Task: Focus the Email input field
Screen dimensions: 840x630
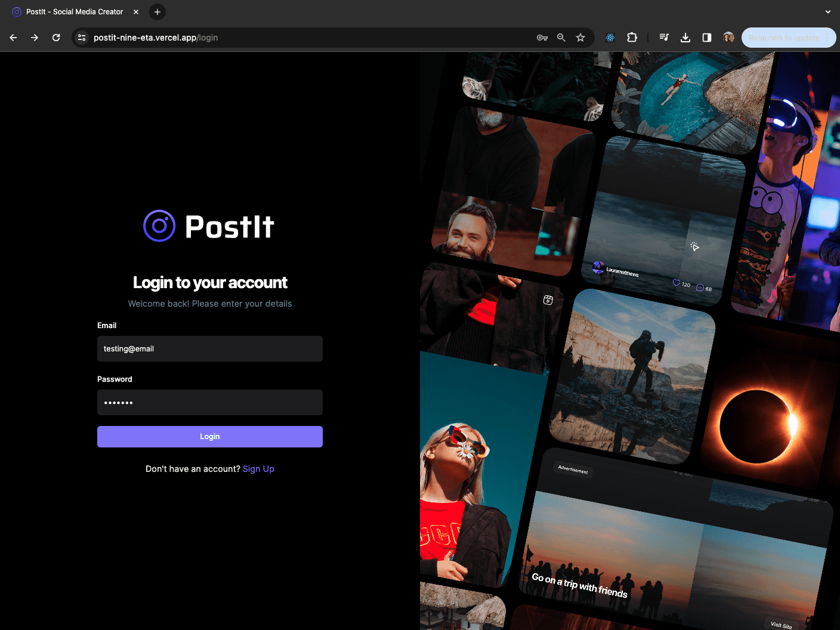Action: pyautogui.click(x=210, y=349)
